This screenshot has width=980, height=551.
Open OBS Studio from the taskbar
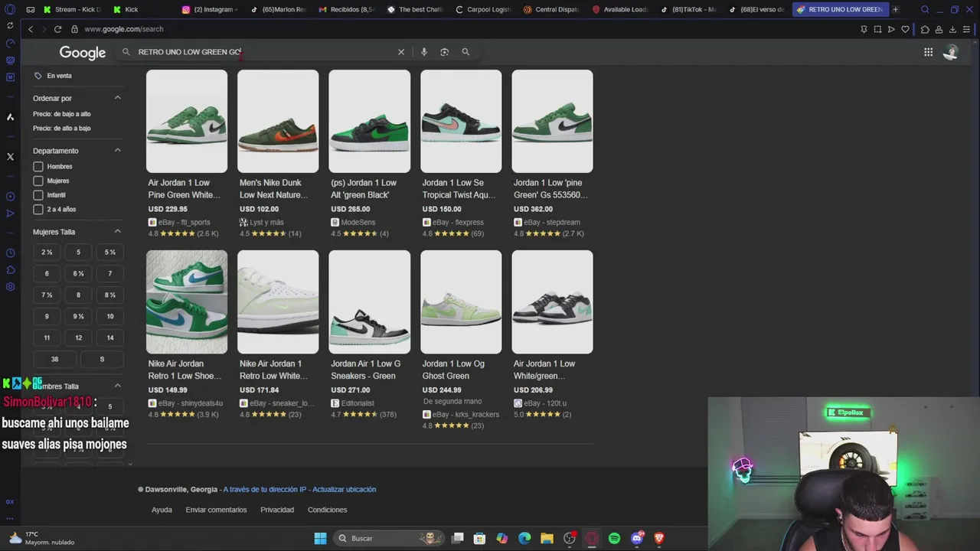coord(570,538)
